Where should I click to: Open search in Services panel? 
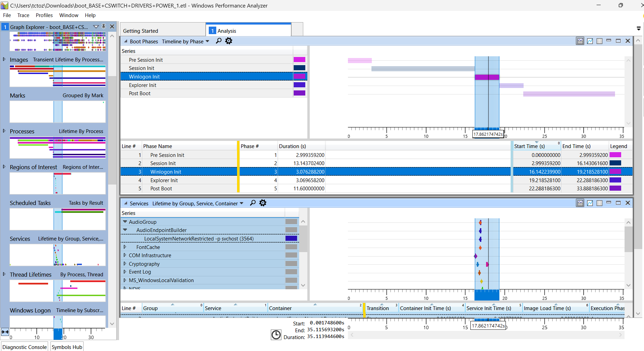(x=253, y=203)
